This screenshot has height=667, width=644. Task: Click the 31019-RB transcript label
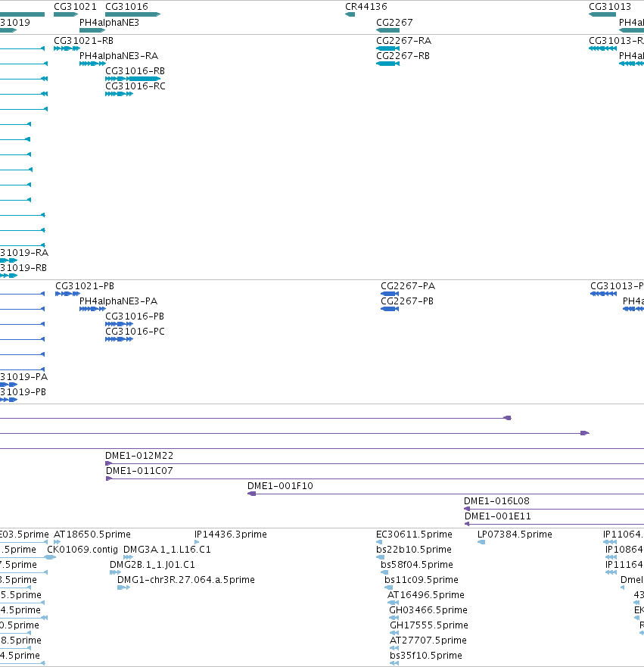(x=23, y=268)
